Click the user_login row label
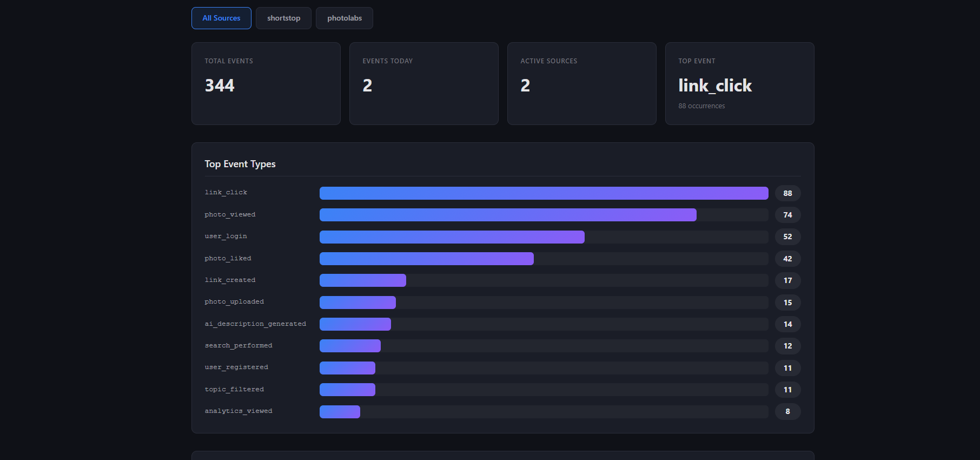 click(226, 236)
